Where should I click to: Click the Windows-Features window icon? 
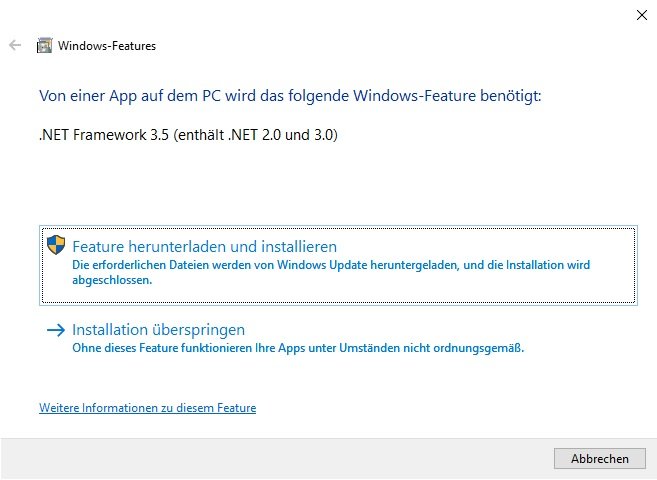pyautogui.click(x=44, y=45)
